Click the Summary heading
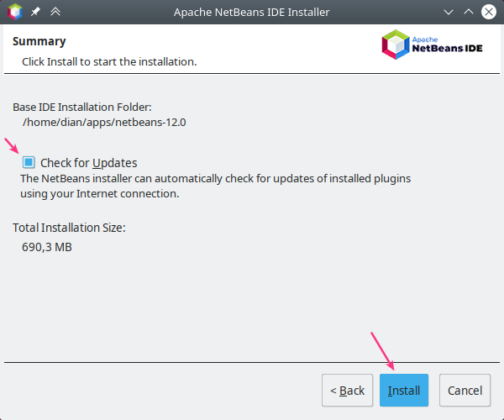The width and height of the screenshot is (504, 420). [39, 41]
